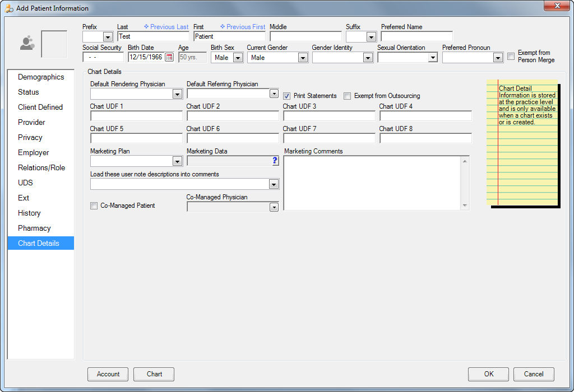
Task: Expand the Current Gender dropdown
Action: tap(303, 58)
